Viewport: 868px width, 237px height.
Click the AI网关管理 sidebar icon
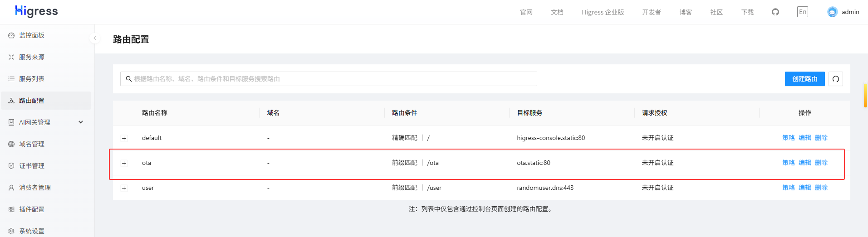click(x=11, y=122)
